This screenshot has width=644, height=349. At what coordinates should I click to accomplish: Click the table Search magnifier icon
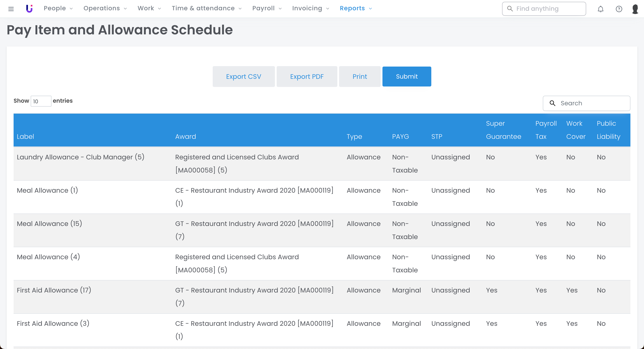pyautogui.click(x=552, y=103)
